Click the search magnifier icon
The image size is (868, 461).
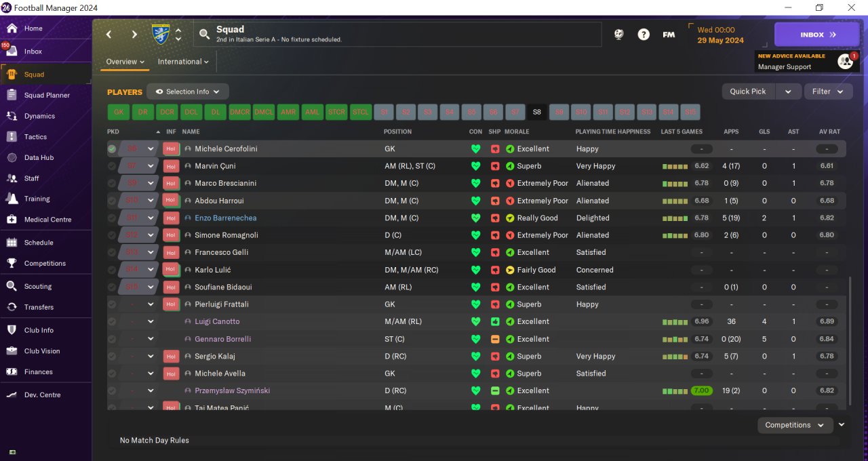tap(204, 35)
